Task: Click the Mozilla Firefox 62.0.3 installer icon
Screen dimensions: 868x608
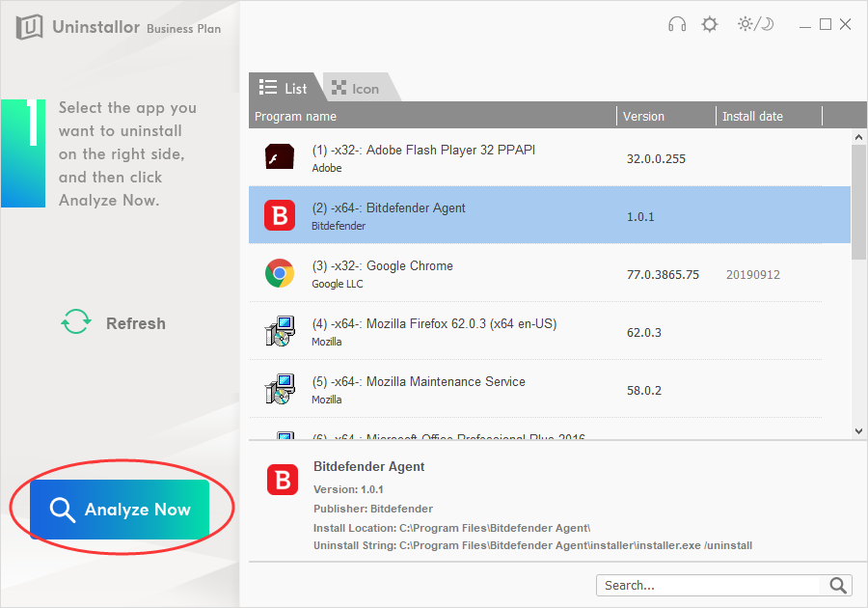Action: [x=280, y=331]
